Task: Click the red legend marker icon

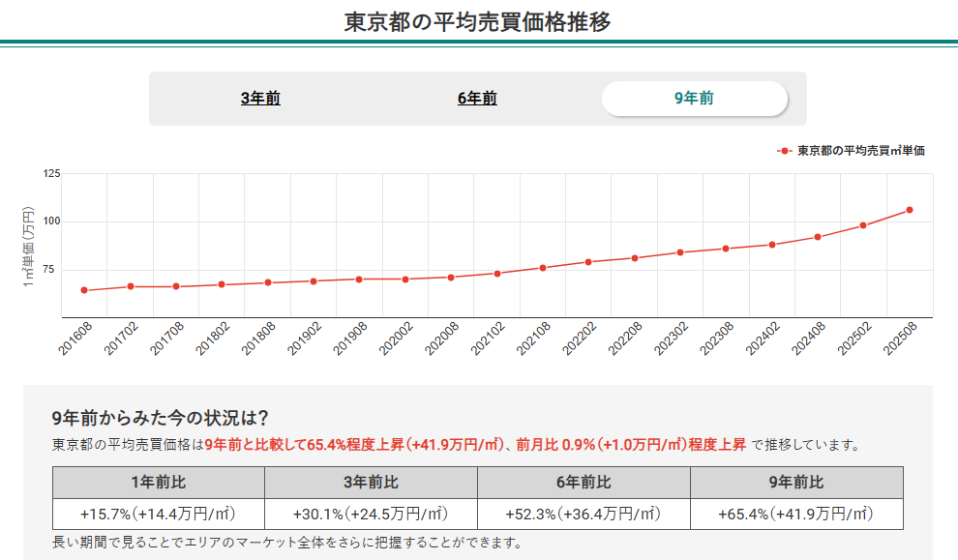Action: (x=785, y=152)
